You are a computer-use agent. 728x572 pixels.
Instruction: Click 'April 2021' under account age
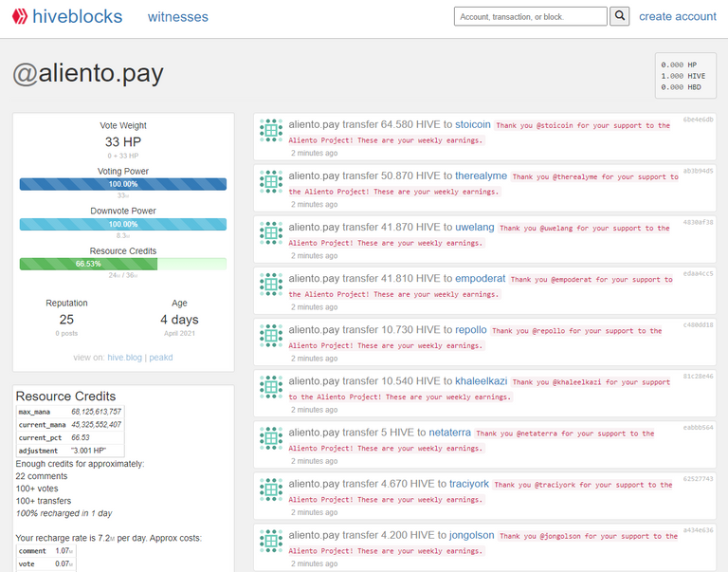[x=179, y=333]
